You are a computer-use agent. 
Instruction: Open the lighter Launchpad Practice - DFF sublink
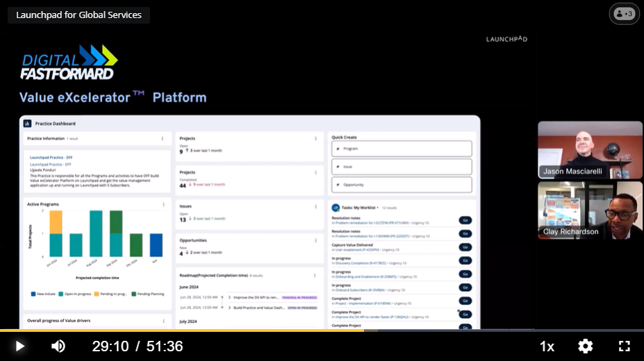coord(51,165)
